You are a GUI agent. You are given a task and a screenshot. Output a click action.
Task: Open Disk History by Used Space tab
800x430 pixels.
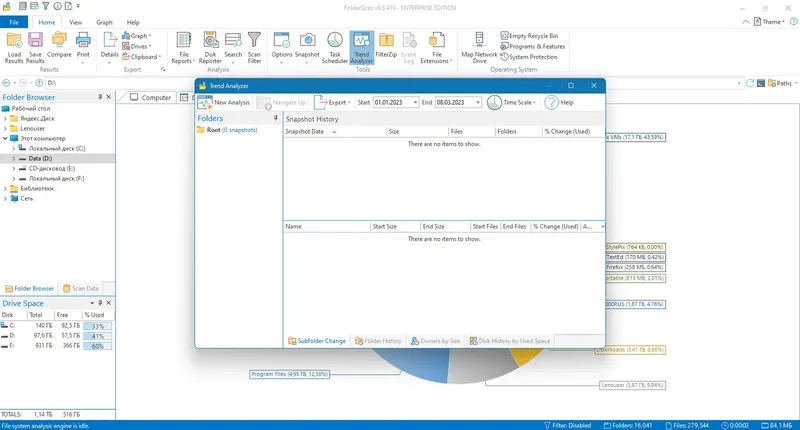click(x=510, y=341)
